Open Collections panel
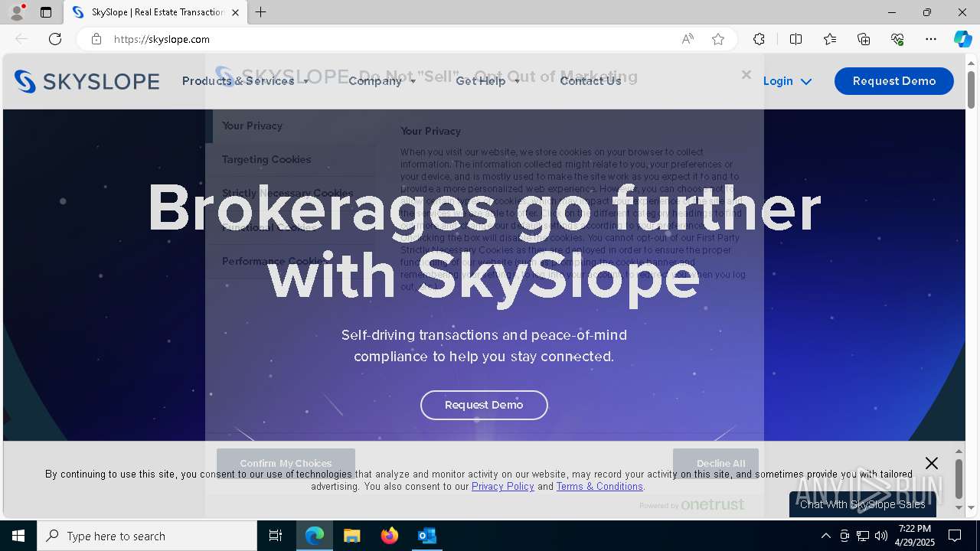980x551 pixels. pos(864,39)
